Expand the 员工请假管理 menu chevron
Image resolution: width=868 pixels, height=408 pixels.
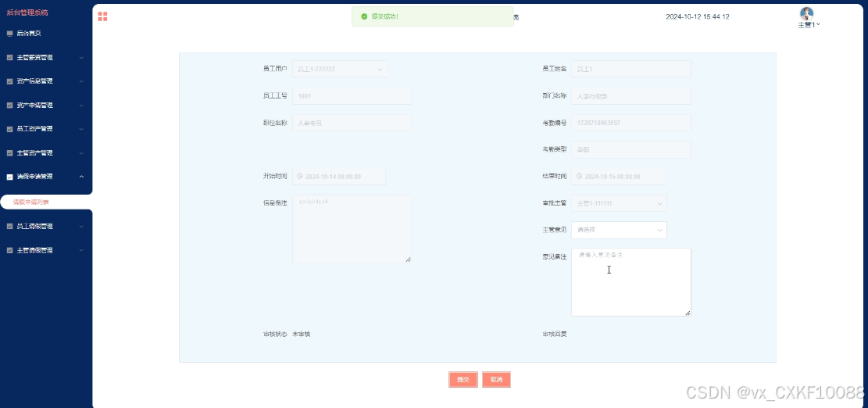click(x=81, y=227)
